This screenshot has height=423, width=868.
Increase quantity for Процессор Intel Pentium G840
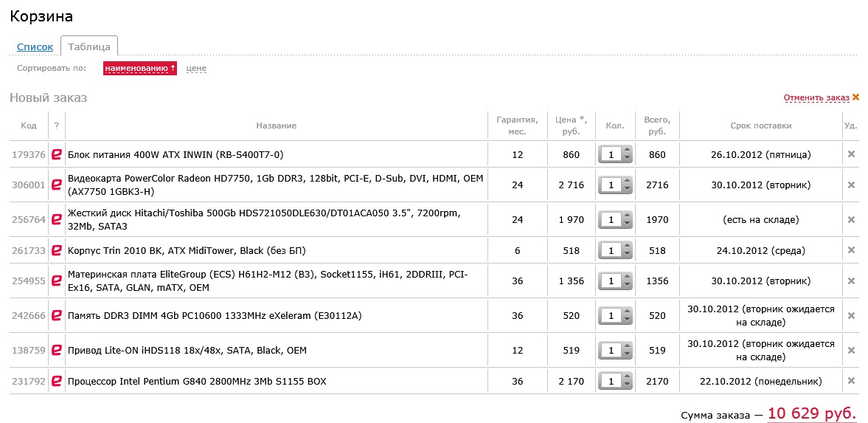pos(628,378)
